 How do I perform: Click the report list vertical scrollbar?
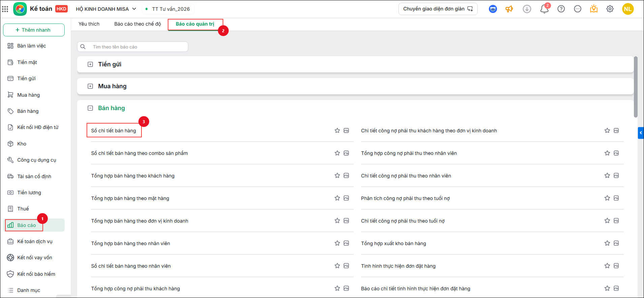pyautogui.click(x=636, y=87)
